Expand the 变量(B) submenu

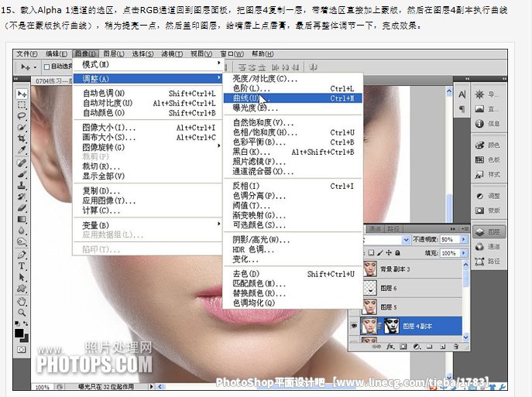[147, 225]
